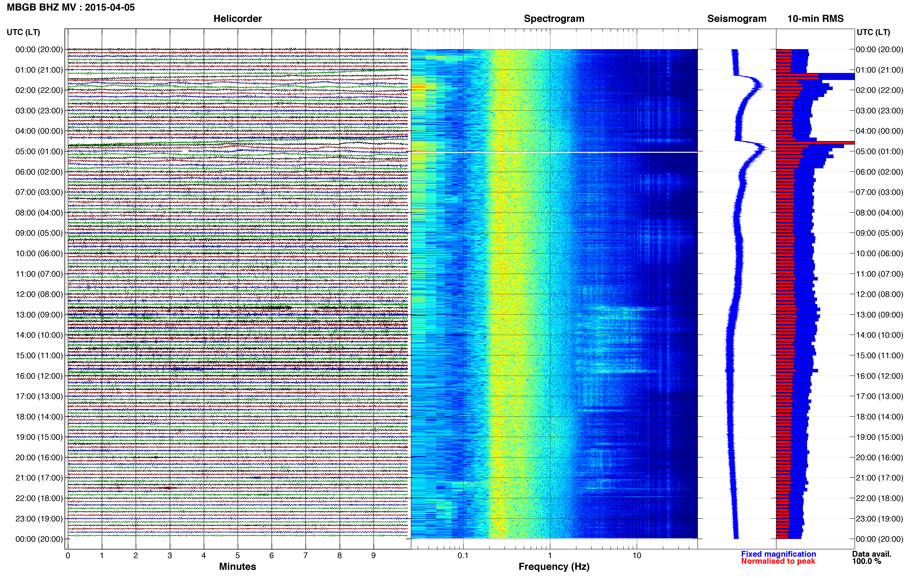Click right-side time label '13:00 (09:00)'
This screenshot has height=578, width=924.
879,315
